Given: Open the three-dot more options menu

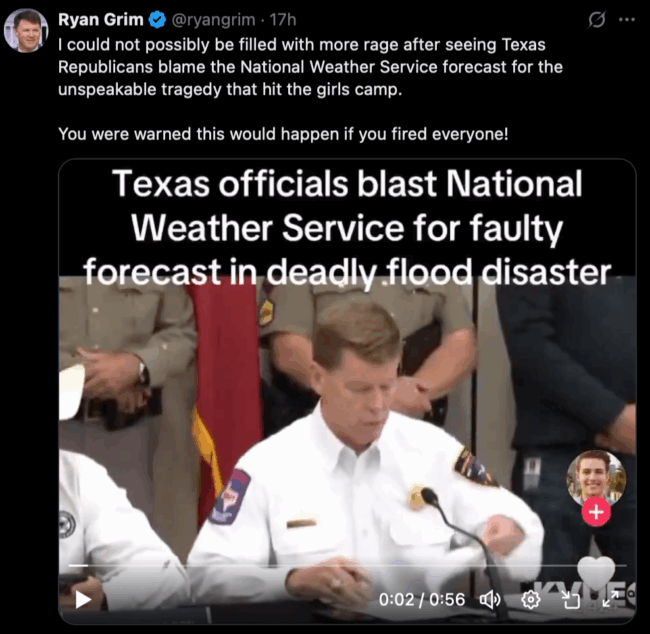Looking at the screenshot, I should point(627,19).
